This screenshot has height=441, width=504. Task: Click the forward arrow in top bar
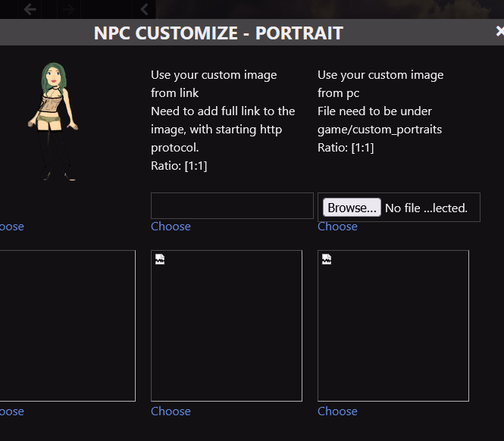coord(69,9)
